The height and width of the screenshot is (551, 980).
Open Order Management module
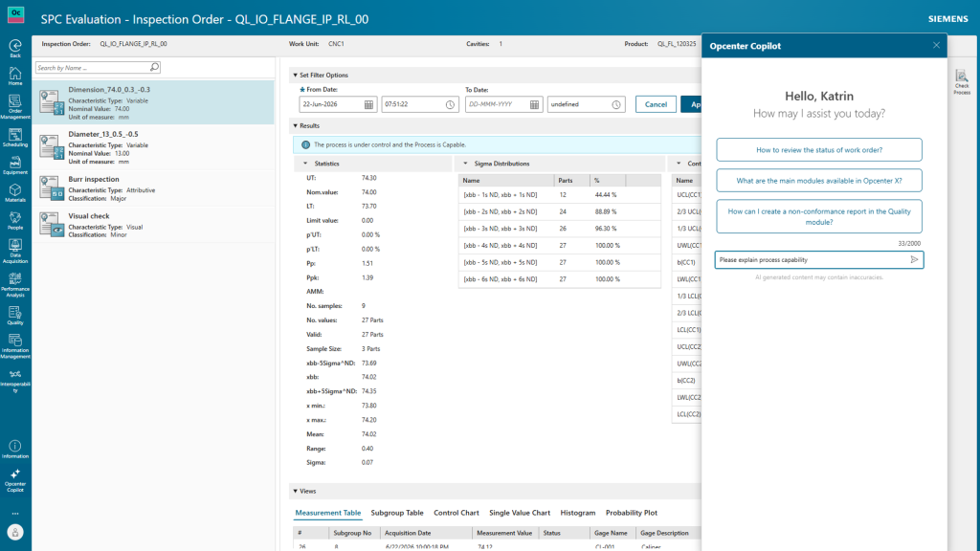(x=15, y=107)
